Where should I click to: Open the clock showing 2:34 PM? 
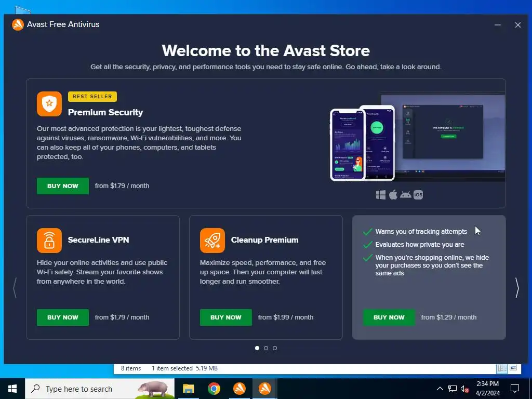pos(487,389)
